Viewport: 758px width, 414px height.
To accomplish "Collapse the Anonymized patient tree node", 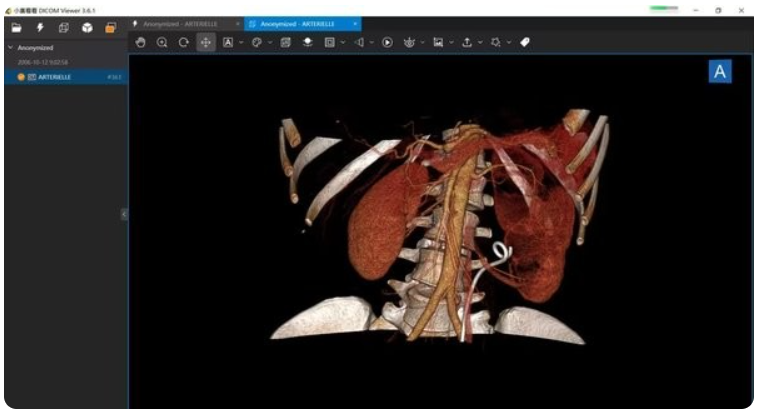I will [x=10, y=47].
